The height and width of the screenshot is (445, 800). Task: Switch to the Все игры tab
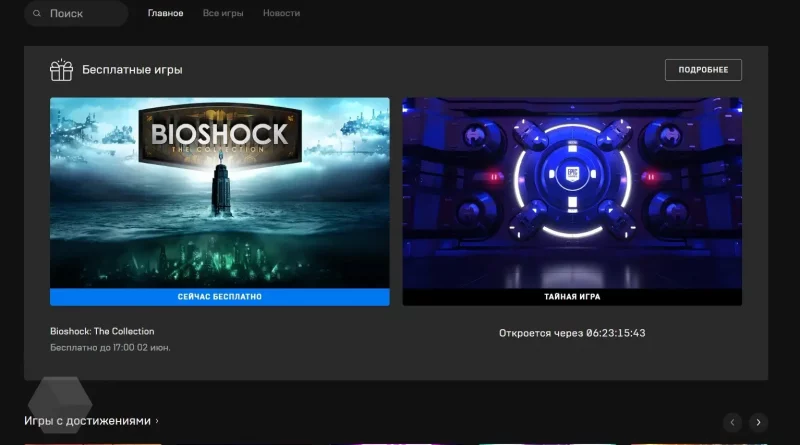click(x=223, y=13)
